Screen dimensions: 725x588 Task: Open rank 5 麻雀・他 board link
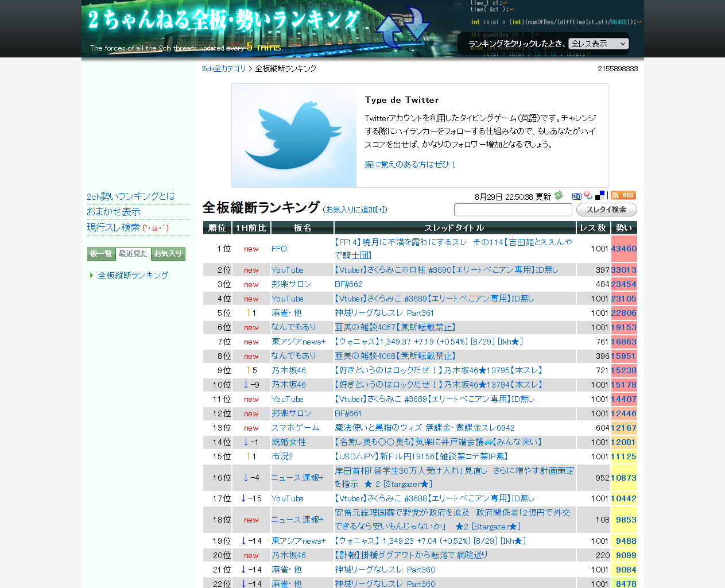[x=286, y=313]
